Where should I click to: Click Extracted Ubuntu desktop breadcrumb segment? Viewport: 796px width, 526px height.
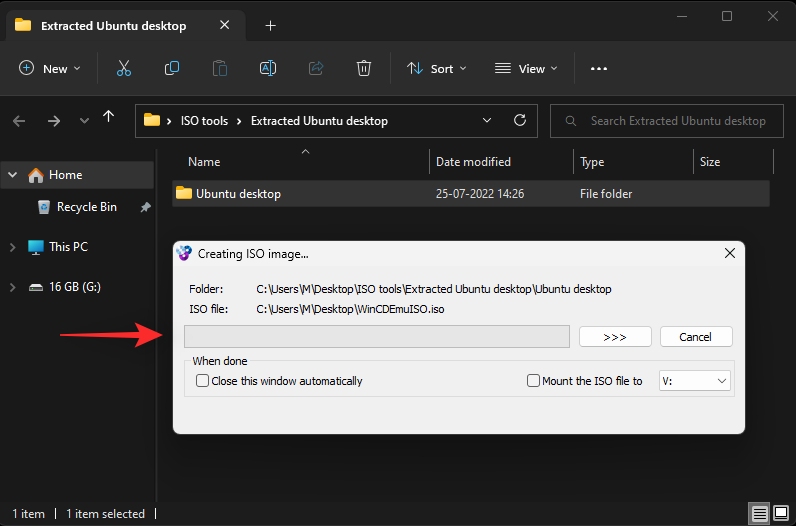coord(319,121)
